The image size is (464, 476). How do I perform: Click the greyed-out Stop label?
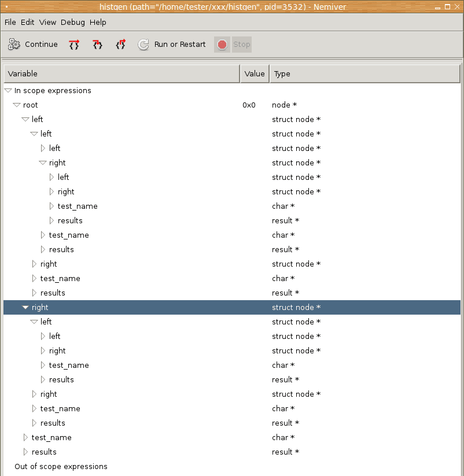tap(242, 45)
